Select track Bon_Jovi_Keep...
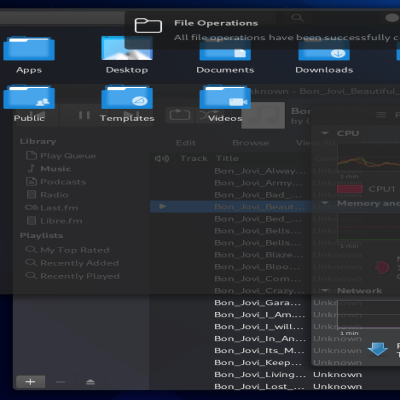 pos(258,363)
